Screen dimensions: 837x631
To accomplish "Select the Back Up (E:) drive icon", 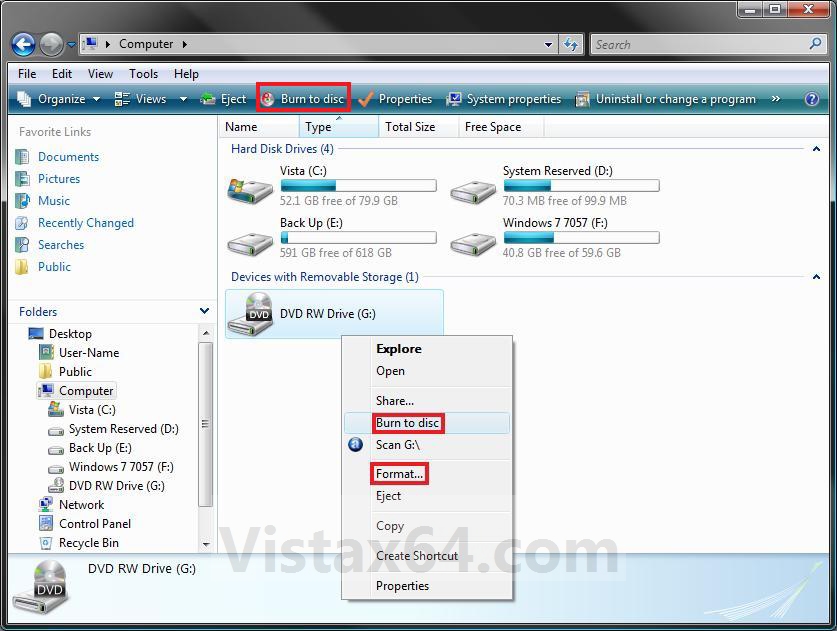I will 250,244.
